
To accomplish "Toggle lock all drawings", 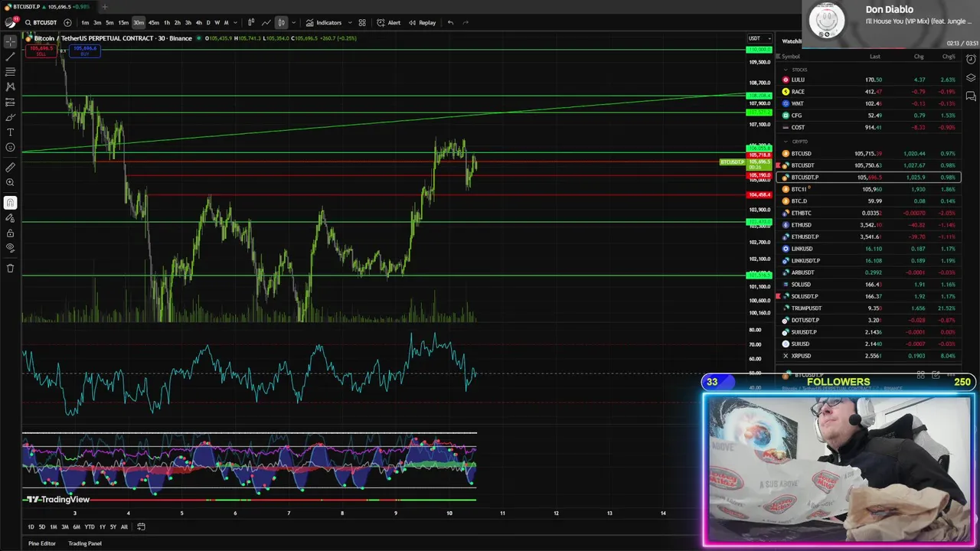I will (10, 233).
